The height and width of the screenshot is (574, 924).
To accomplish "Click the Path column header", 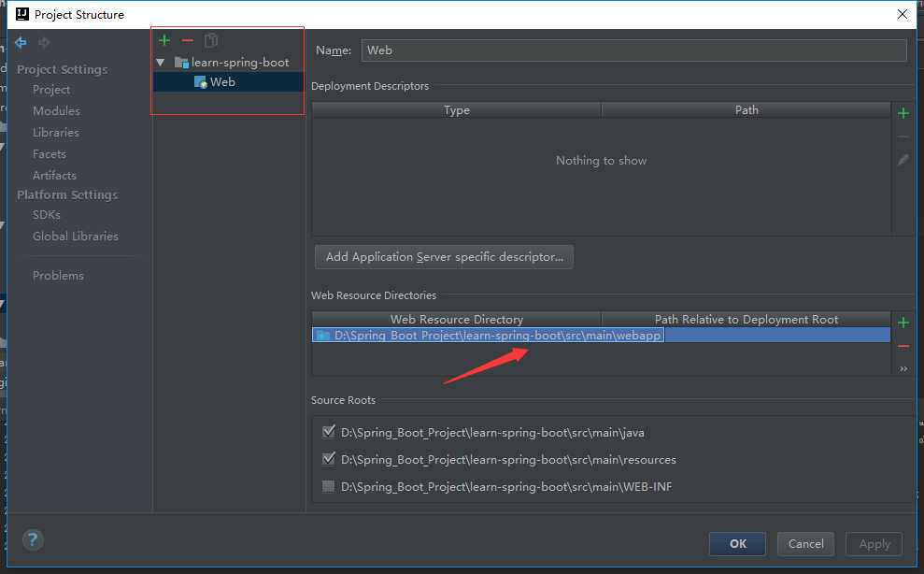I will [x=746, y=110].
